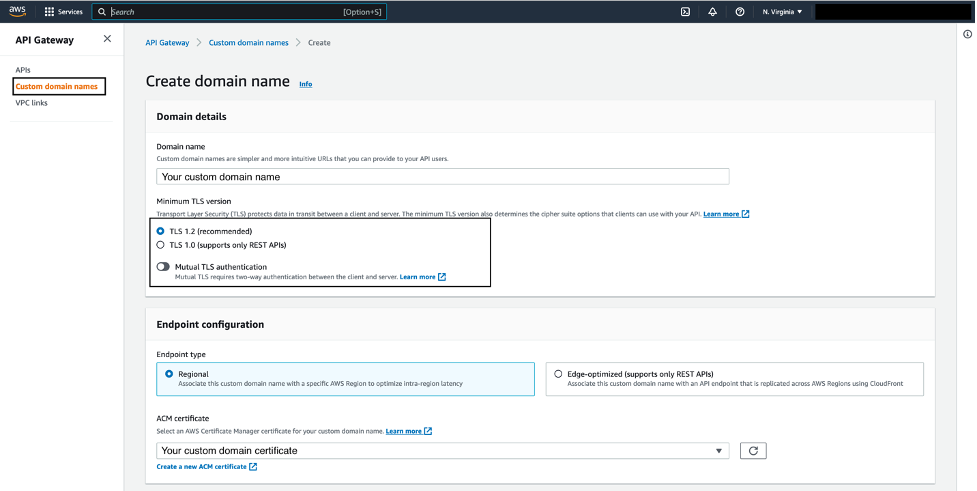
Task: Focus the top Search input field
Action: tap(239, 12)
